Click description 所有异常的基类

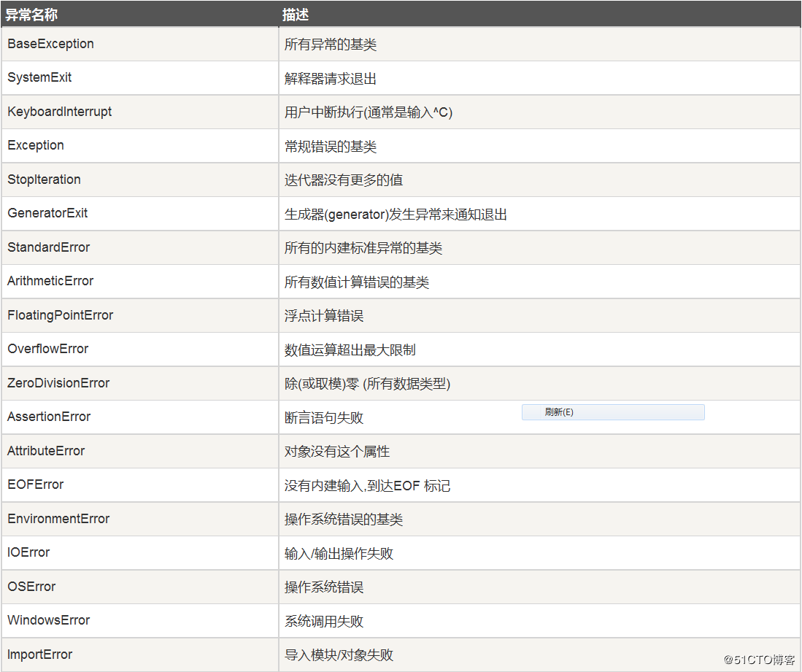[331, 45]
